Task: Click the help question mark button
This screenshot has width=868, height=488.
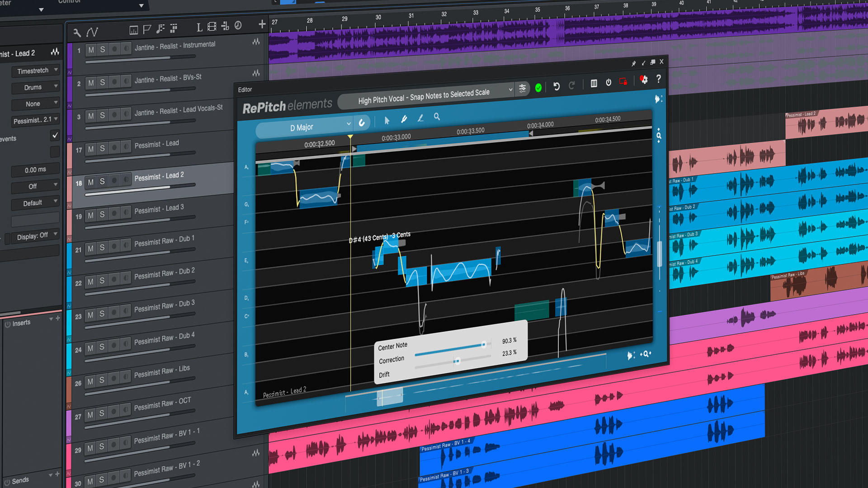Action: 658,80
